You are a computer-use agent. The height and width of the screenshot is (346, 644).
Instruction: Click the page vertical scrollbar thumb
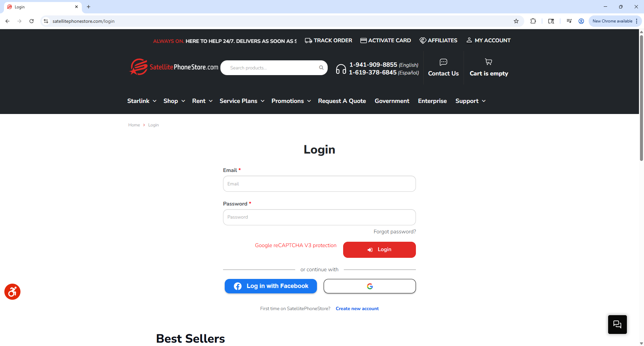tap(641, 97)
